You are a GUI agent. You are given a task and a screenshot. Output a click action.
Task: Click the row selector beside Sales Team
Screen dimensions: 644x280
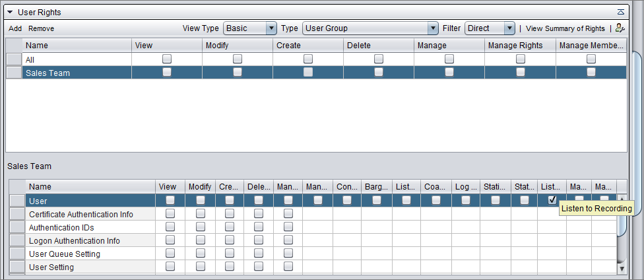pos(13,73)
